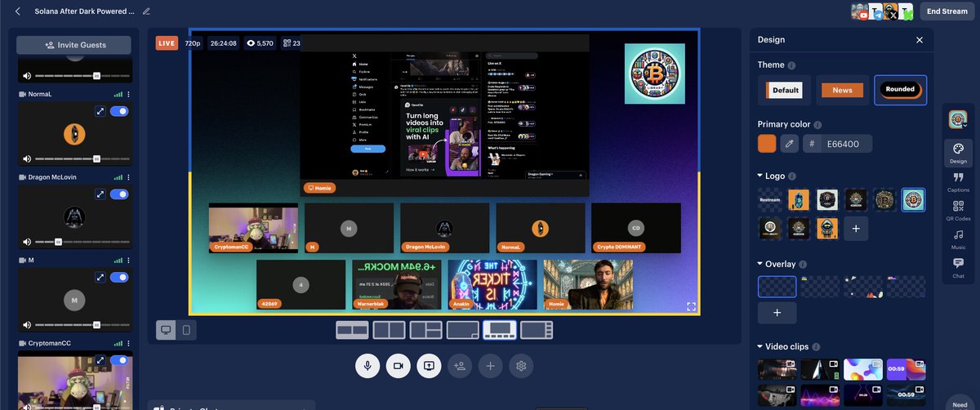The width and height of the screenshot is (980, 410).
Task: Choose the two-equal-tiles layout
Action: 390,330
